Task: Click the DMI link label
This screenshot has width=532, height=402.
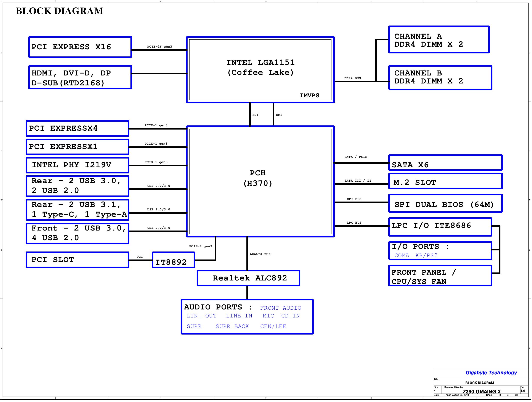Action: click(279, 115)
